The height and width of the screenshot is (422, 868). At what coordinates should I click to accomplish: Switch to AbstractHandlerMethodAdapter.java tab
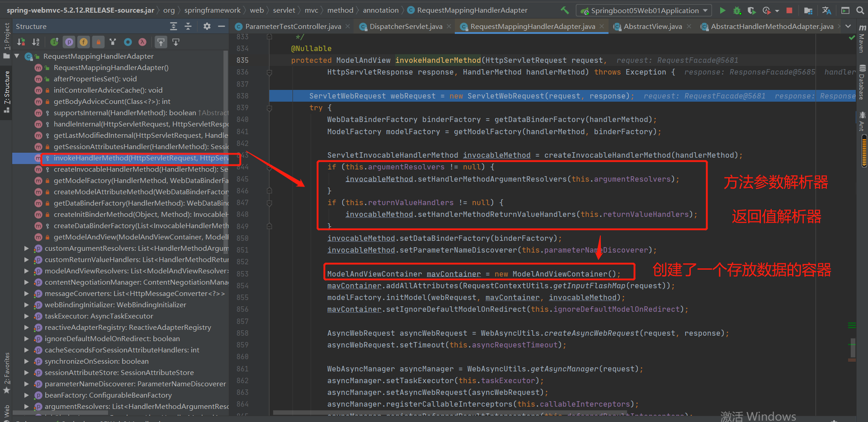pos(772,26)
